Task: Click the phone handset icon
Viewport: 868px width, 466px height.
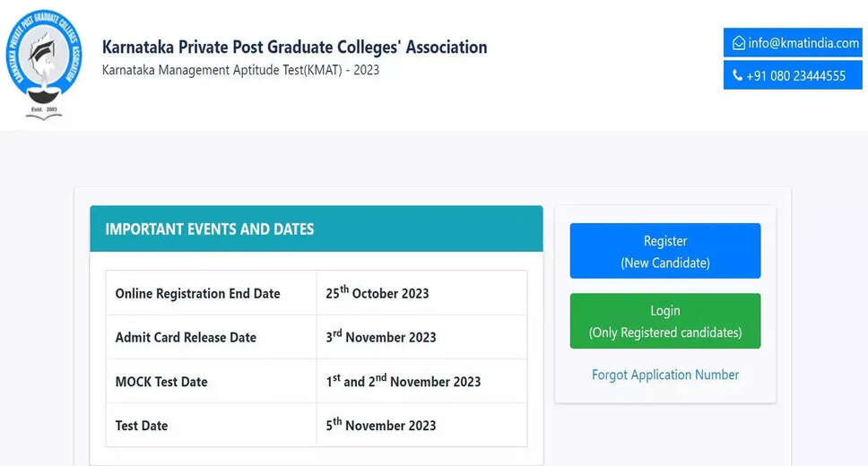Action: point(738,76)
